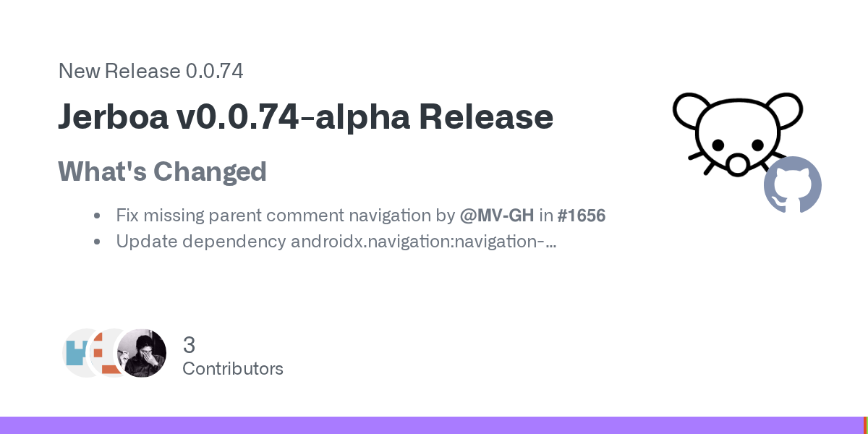
Task: Open the black-and-white photo contributor avatar
Action: 142,353
